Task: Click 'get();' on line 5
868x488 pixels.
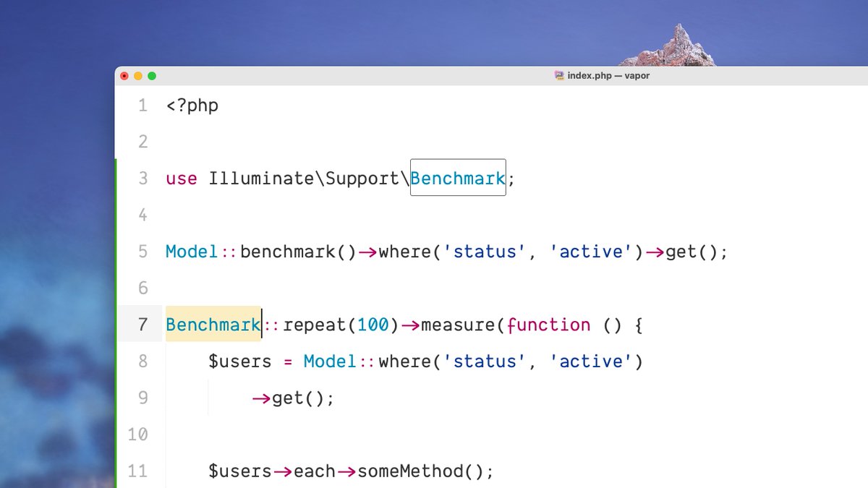Action: 697,252
